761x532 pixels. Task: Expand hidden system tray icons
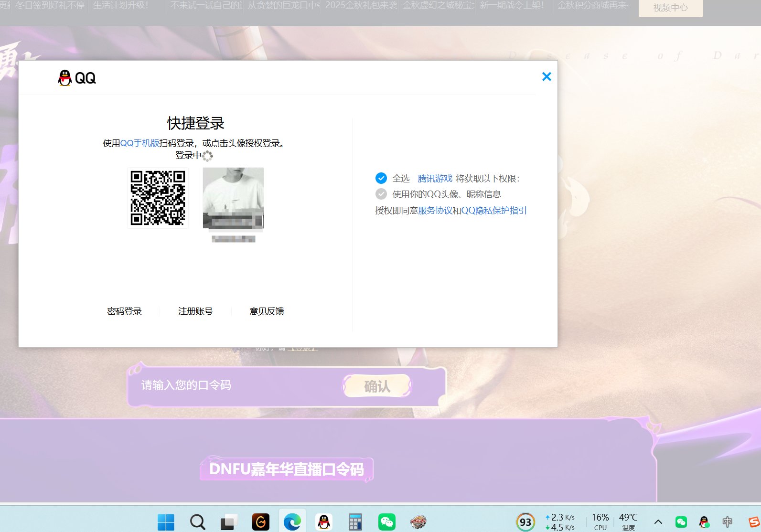(658, 522)
